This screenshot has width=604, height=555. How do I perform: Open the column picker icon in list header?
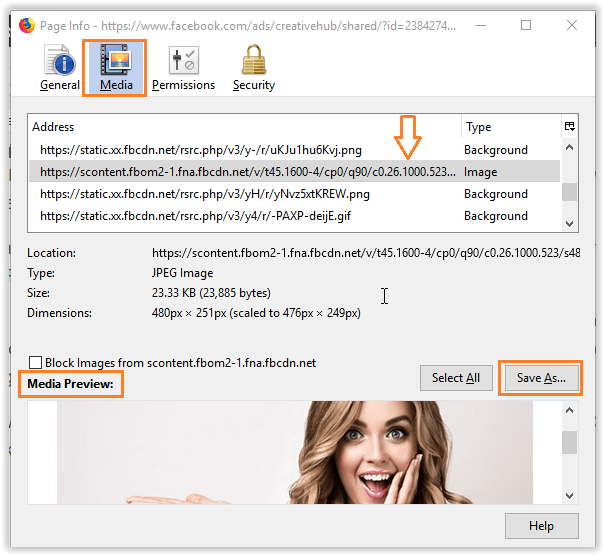(569, 127)
